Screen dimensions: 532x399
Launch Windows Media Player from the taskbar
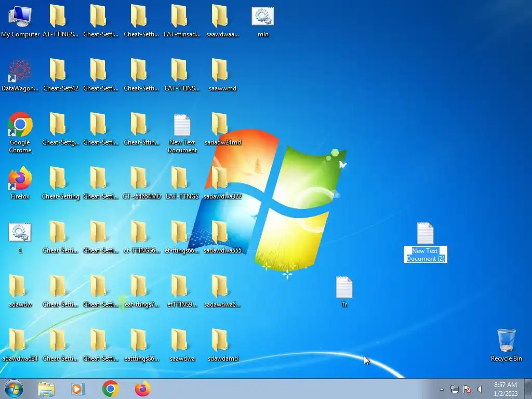[78, 389]
